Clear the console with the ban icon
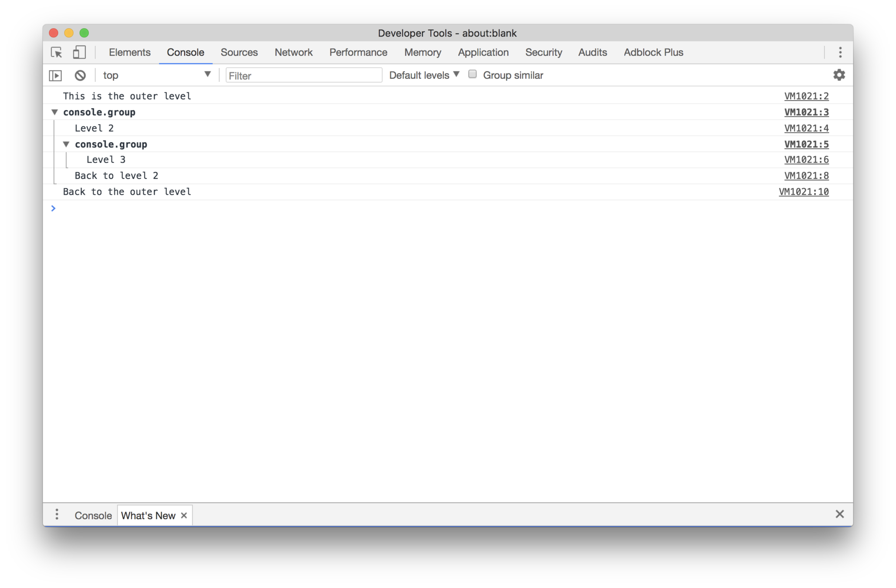 80,75
